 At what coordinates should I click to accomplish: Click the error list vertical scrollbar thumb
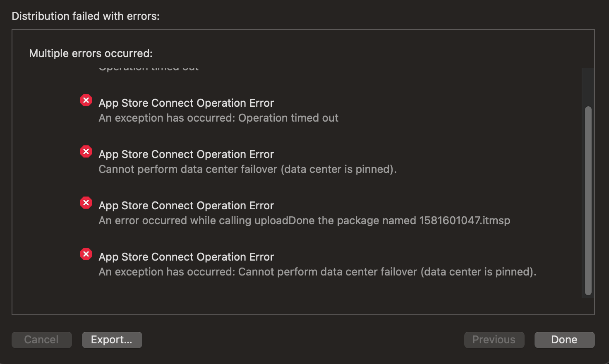(588, 201)
